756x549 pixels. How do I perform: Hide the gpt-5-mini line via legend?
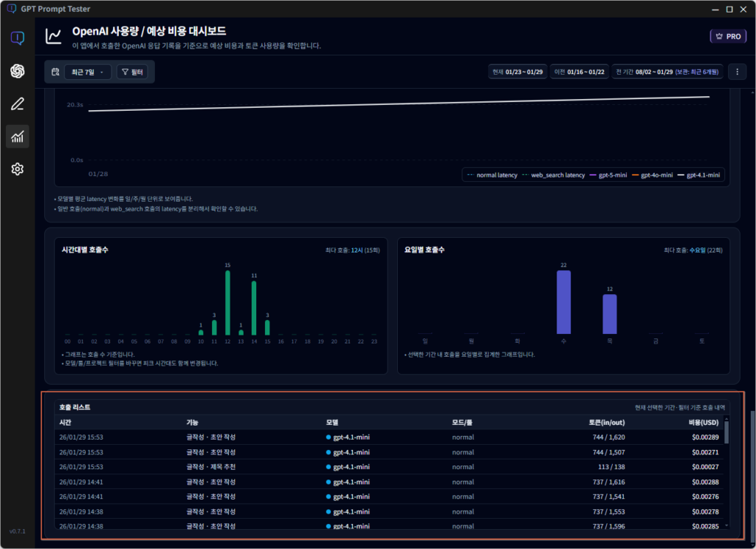coord(614,174)
